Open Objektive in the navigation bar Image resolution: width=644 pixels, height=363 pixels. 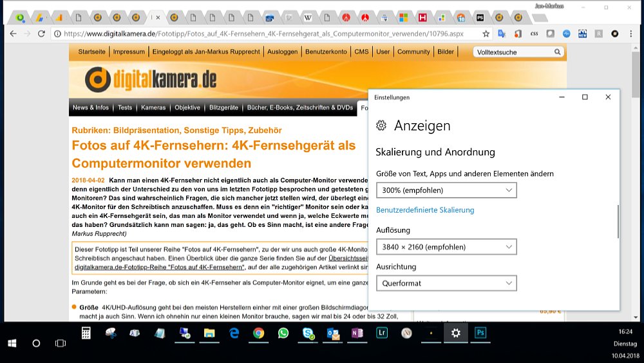click(x=187, y=108)
